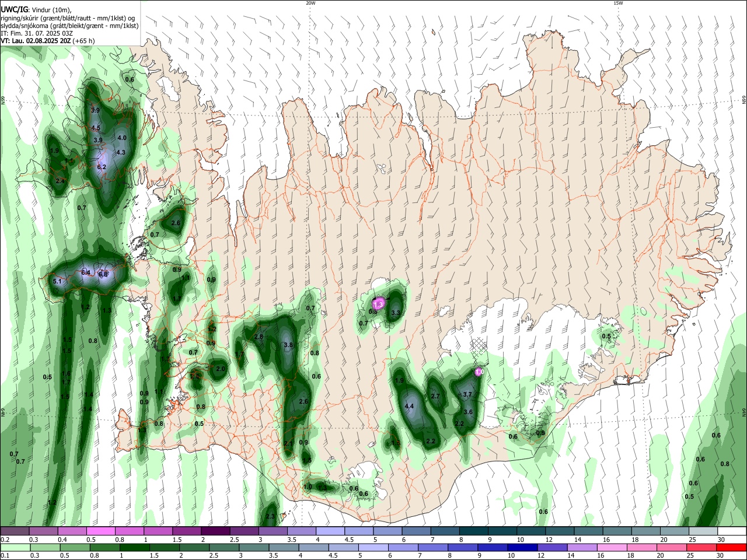Screen dimensions: 747x560
Task: Click the pale grey swatch labeled 25 in the top scale
Action: click(703, 531)
